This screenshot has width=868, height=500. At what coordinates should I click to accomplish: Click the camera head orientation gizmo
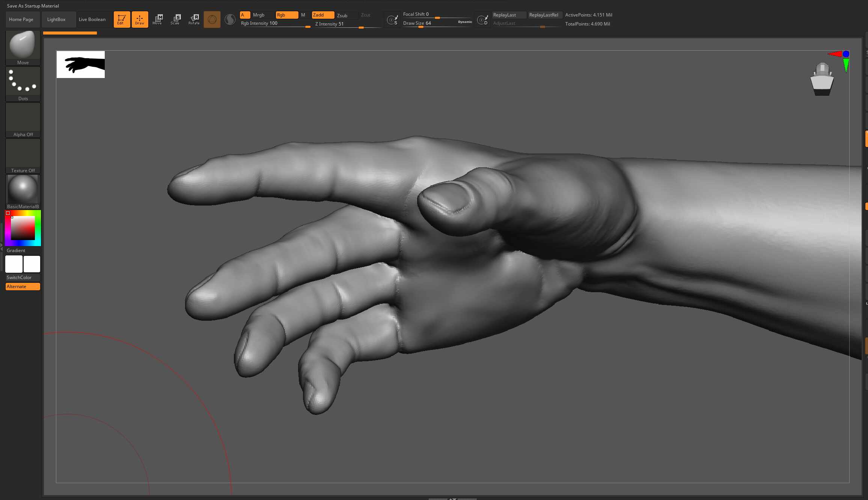click(x=822, y=80)
